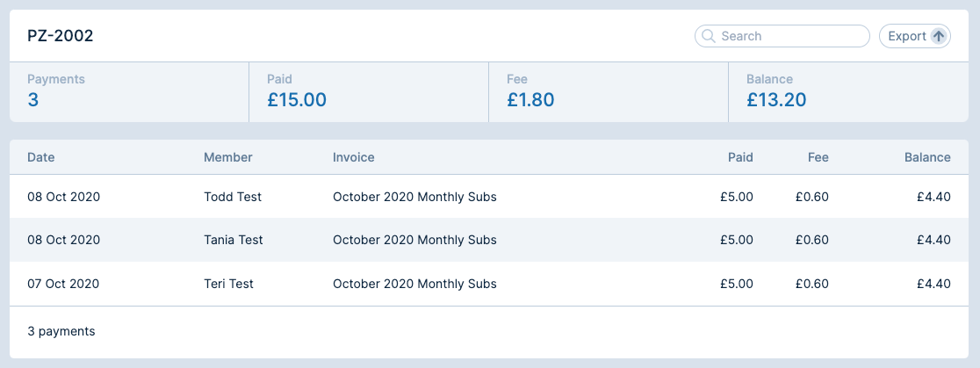980x368 pixels.
Task: Open Todd Test payment row
Action: 233,197
